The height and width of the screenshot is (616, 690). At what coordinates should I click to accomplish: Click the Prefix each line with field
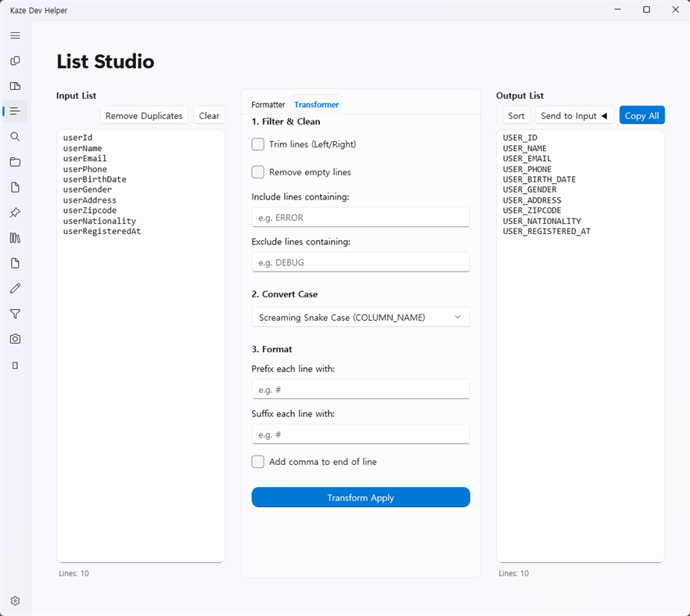361,389
